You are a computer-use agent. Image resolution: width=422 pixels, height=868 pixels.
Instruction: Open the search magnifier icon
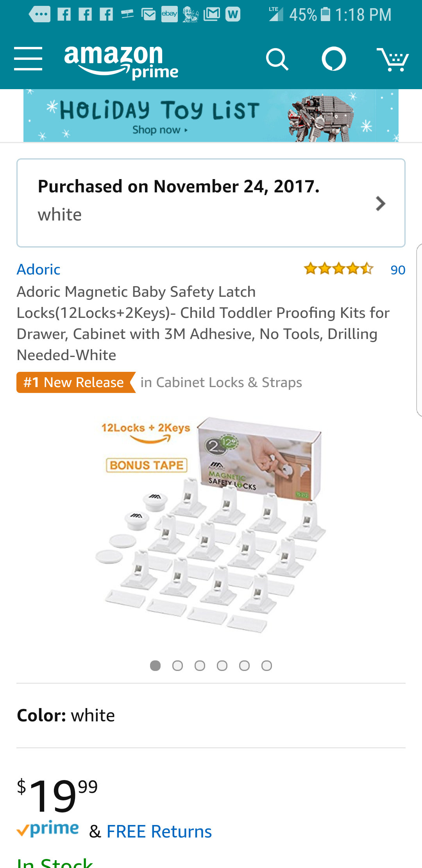277,59
